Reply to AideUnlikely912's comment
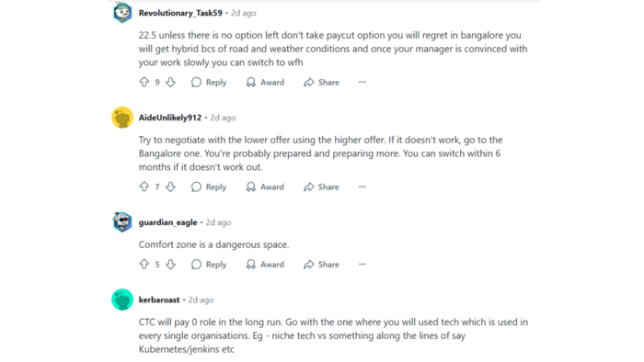The width and height of the screenshot is (644, 362). (209, 187)
